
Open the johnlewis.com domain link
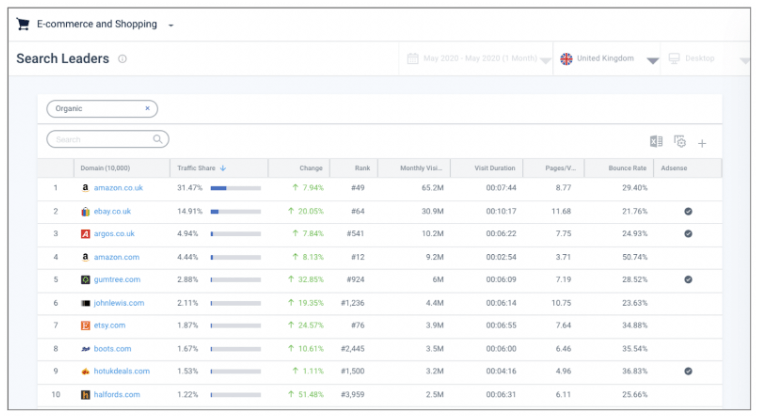[x=120, y=303]
